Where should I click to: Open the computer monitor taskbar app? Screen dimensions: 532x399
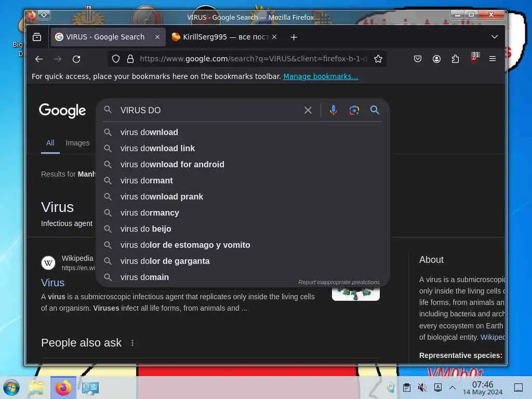click(90, 388)
